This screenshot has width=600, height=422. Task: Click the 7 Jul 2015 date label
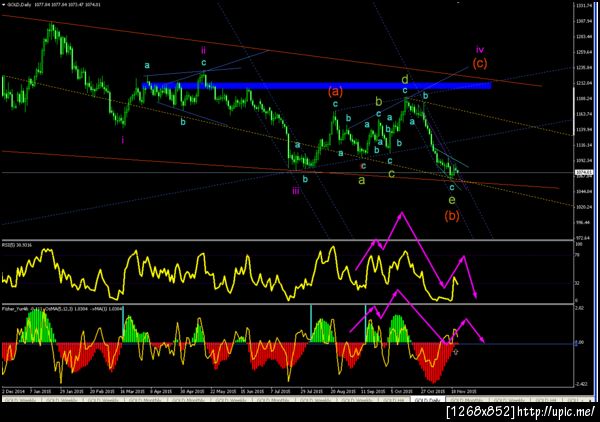280,391
